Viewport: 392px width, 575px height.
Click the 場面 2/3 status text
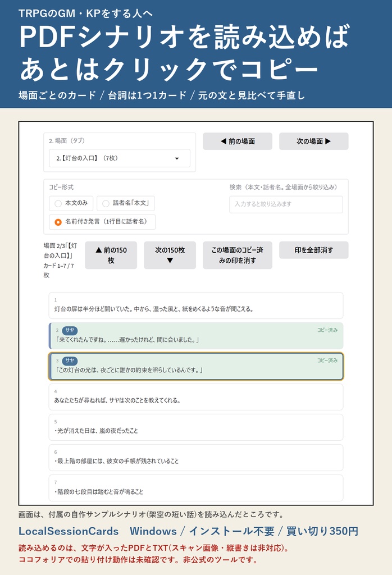61,260
